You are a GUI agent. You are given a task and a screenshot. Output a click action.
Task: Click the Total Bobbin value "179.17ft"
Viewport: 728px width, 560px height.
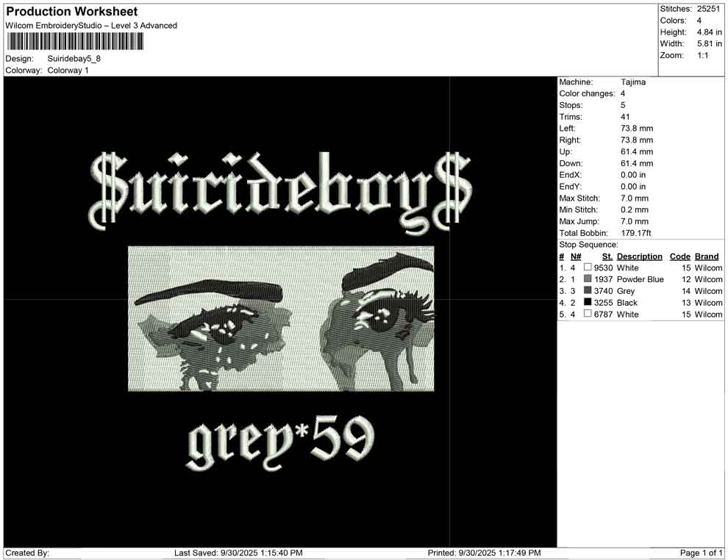coord(635,232)
